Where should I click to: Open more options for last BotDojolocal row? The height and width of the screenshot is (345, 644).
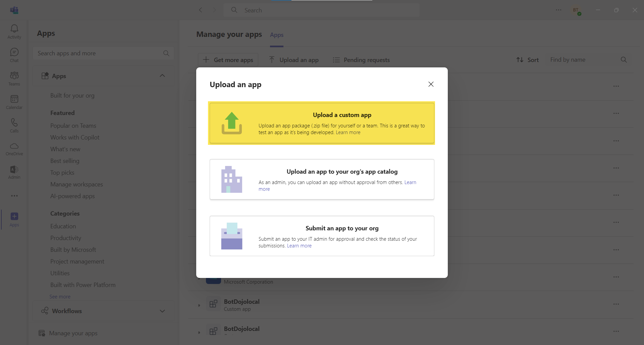(x=616, y=331)
